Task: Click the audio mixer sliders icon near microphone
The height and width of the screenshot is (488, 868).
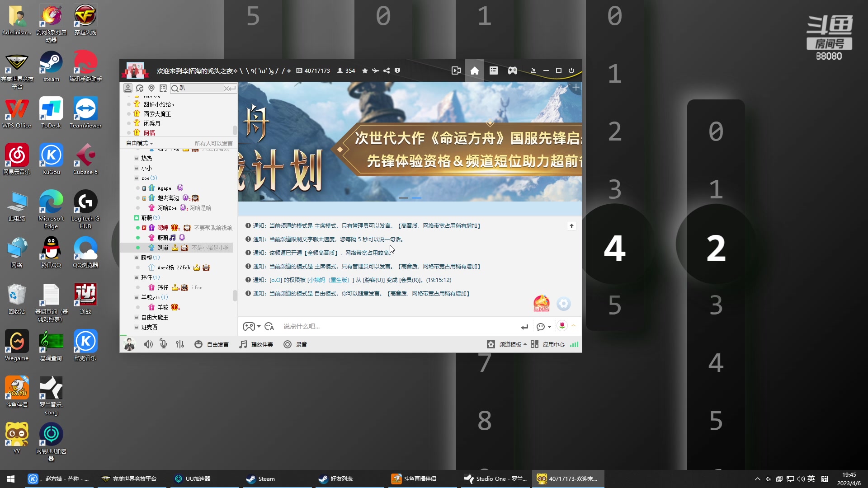Action: (180, 344)
